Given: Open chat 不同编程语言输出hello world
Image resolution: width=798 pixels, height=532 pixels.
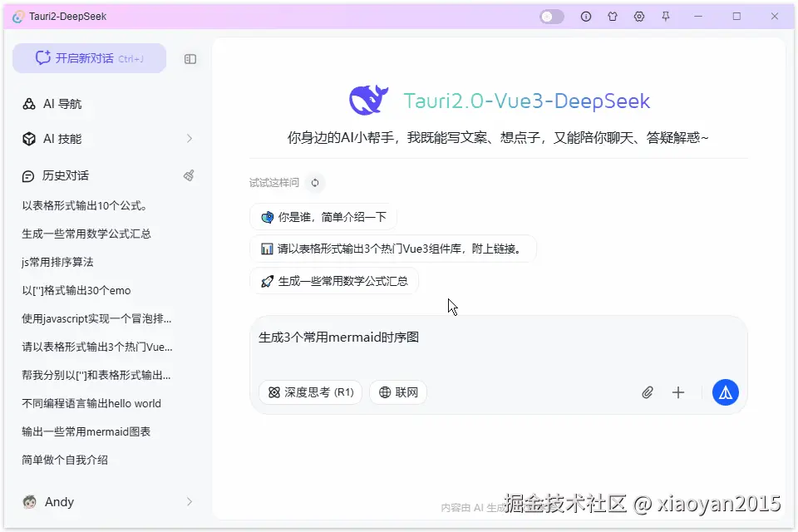Looking at the screenshot, I should coord(91,403).
